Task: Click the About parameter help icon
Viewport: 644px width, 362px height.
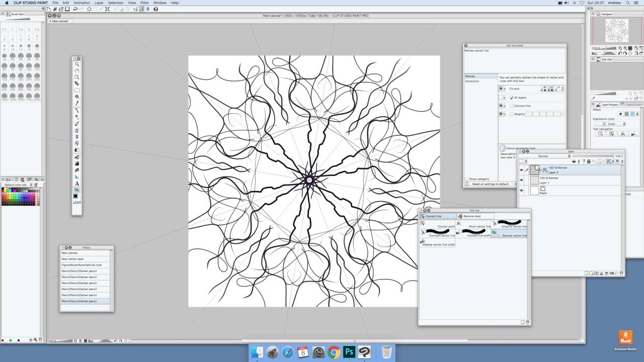Action: pyautogui.click(x=503, y=148)
